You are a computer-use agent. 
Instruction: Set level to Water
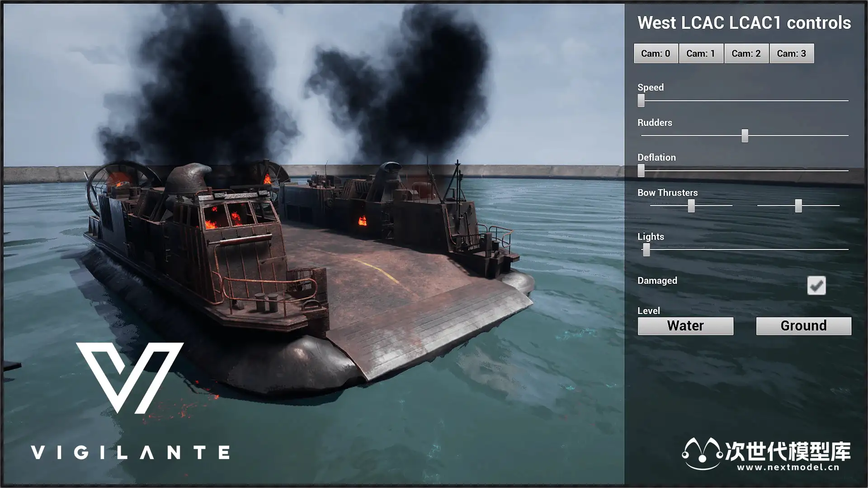(x=685, y=326)
